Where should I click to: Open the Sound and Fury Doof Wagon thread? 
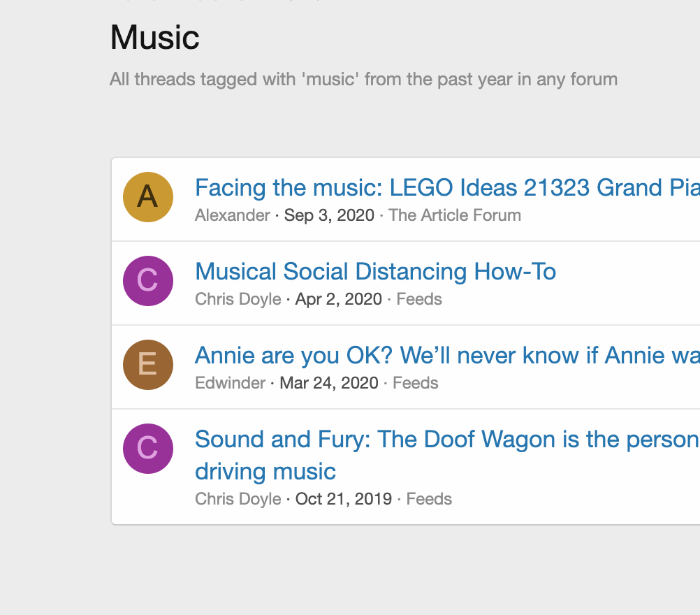447,440
